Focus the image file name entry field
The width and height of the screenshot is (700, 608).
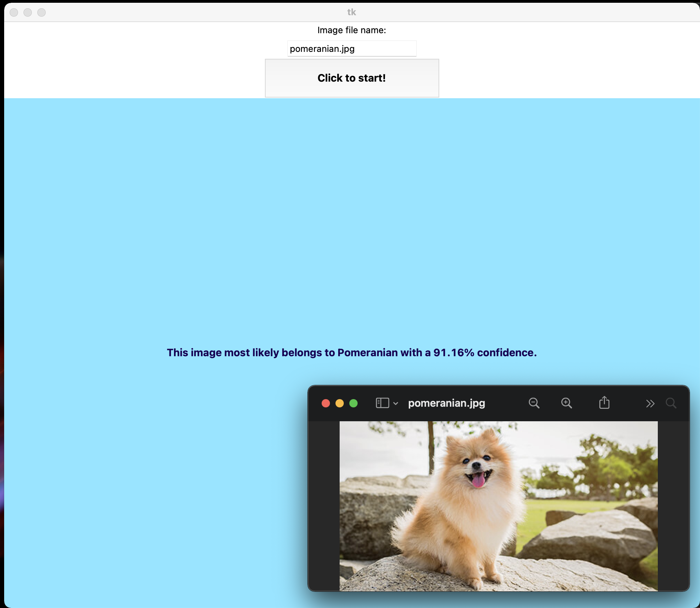tap(351, 49)
